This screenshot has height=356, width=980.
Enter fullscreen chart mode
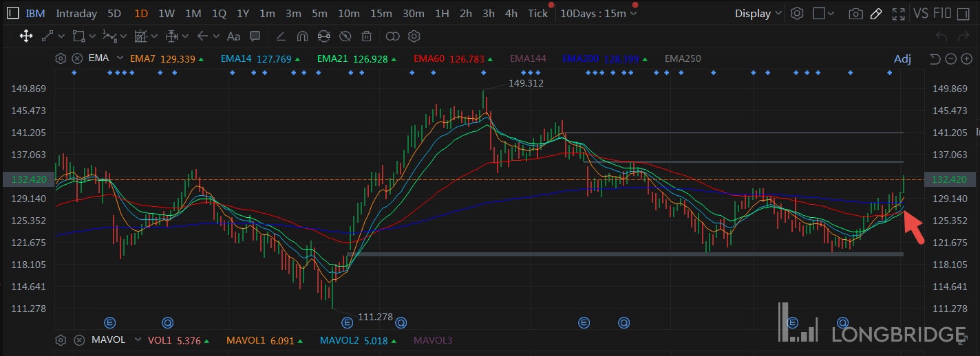[898, 13]
